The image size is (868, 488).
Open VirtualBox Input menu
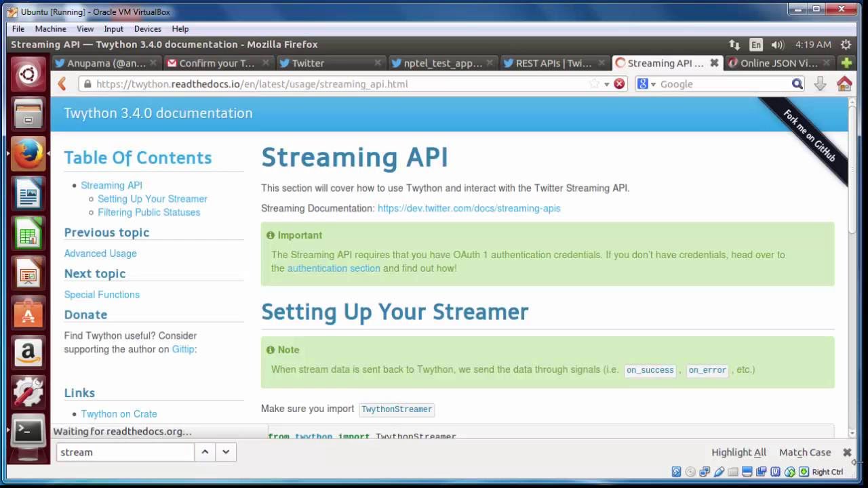click(114, 28)
